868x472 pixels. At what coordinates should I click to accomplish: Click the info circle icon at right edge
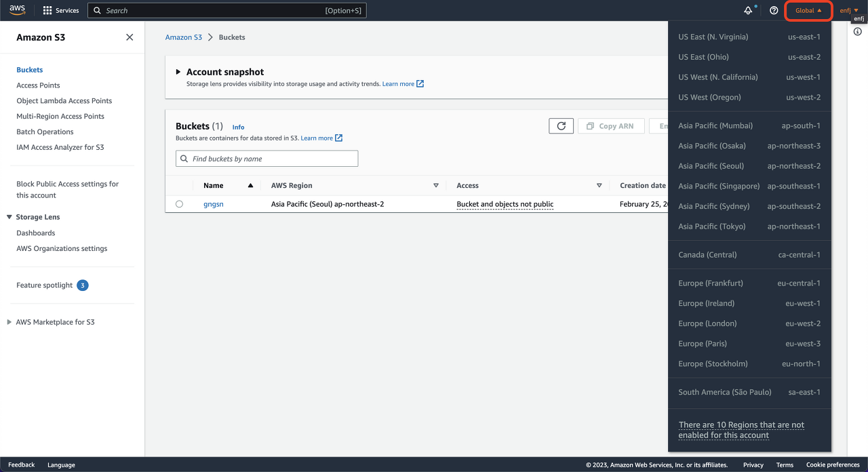tap(857, 32)
